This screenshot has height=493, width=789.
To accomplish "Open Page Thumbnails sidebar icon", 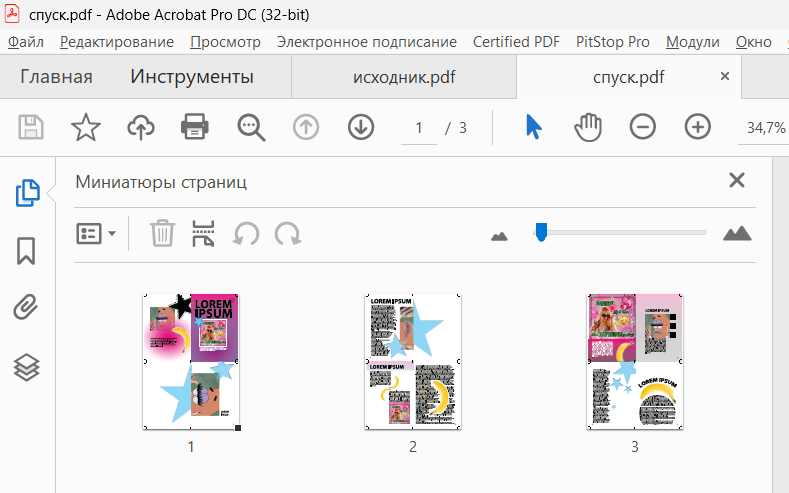I will pyautogui.click(x=27, y=193).
